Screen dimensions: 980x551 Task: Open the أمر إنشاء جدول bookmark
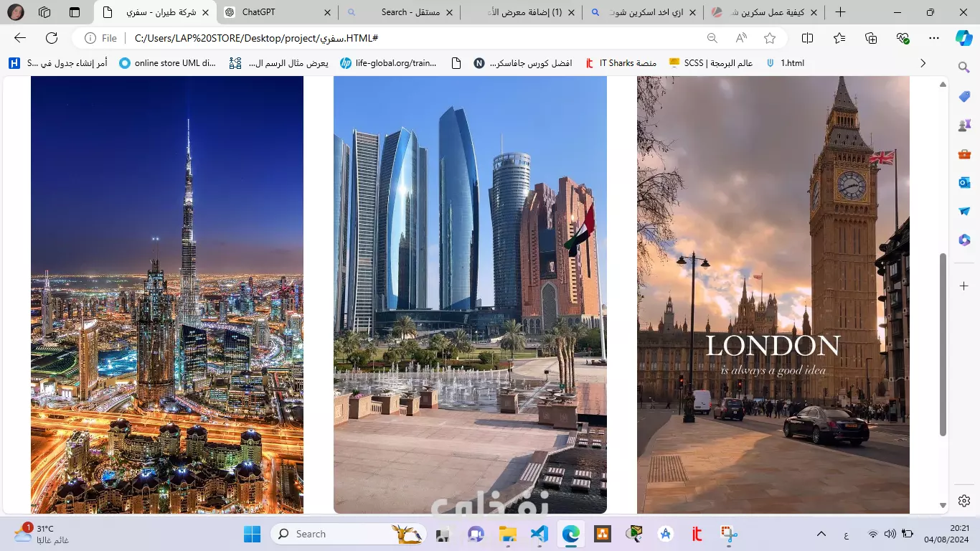58,63
